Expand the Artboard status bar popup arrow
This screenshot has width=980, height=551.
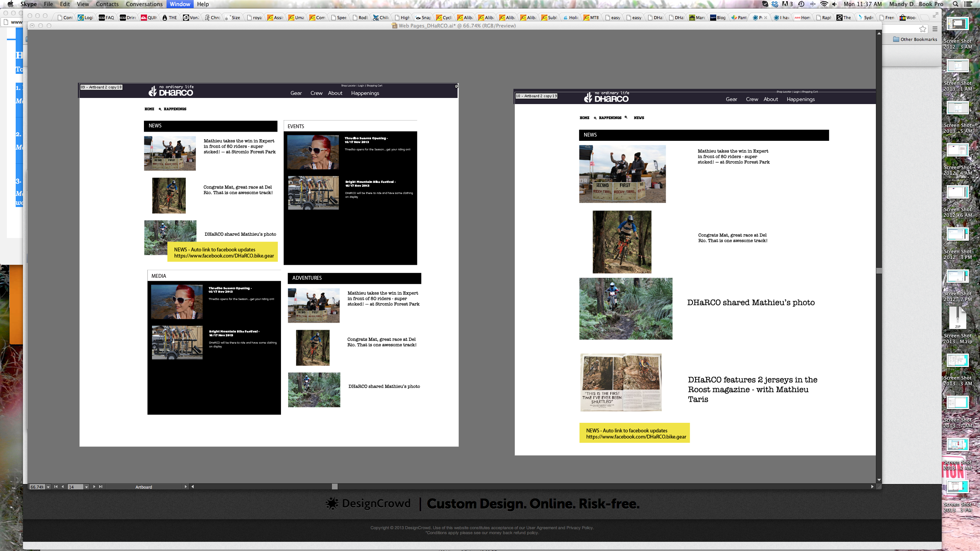[186, 487]
